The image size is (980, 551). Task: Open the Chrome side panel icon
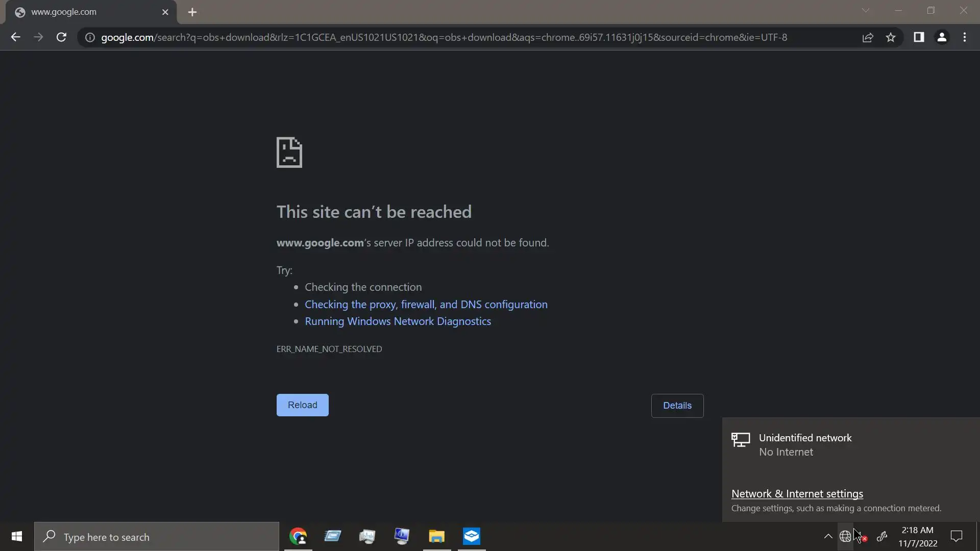919,37
